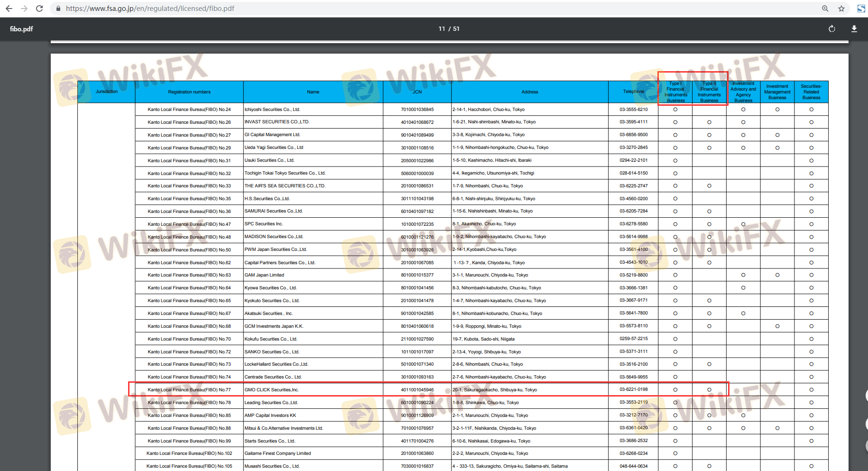Rotate the PDF document

(x=832, y=29)
